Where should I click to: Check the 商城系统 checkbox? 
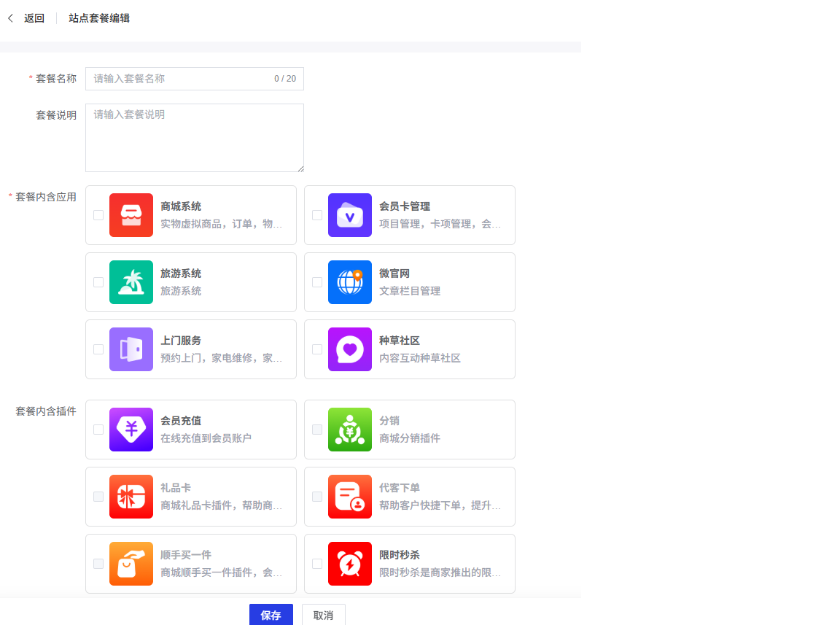point(98,215)
